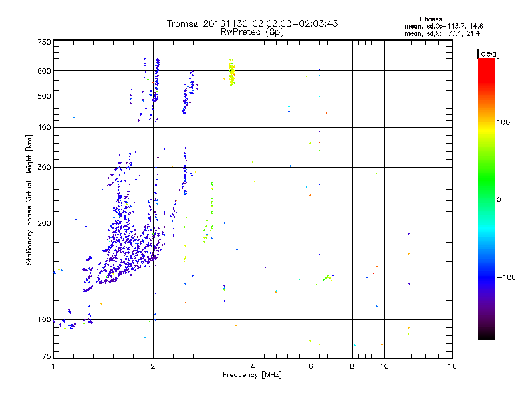Click the 'Phases' header text

pos(430,19)
